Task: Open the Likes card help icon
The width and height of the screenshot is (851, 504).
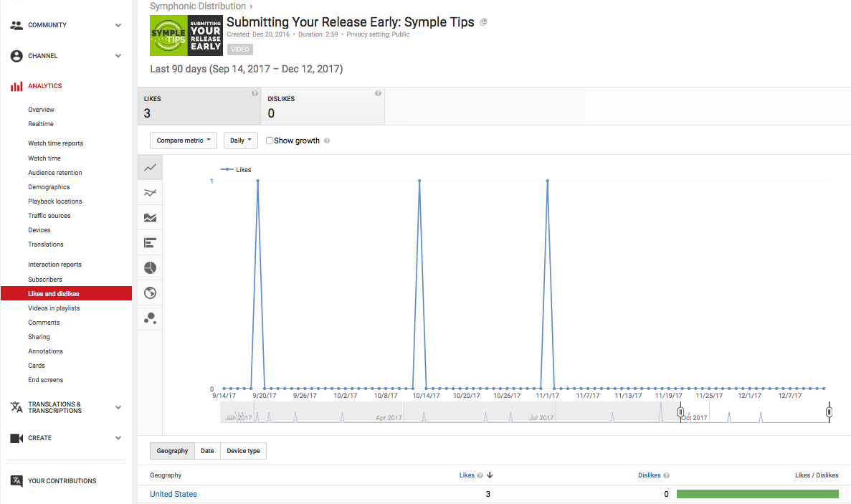Action: click(x=255, y=93)
